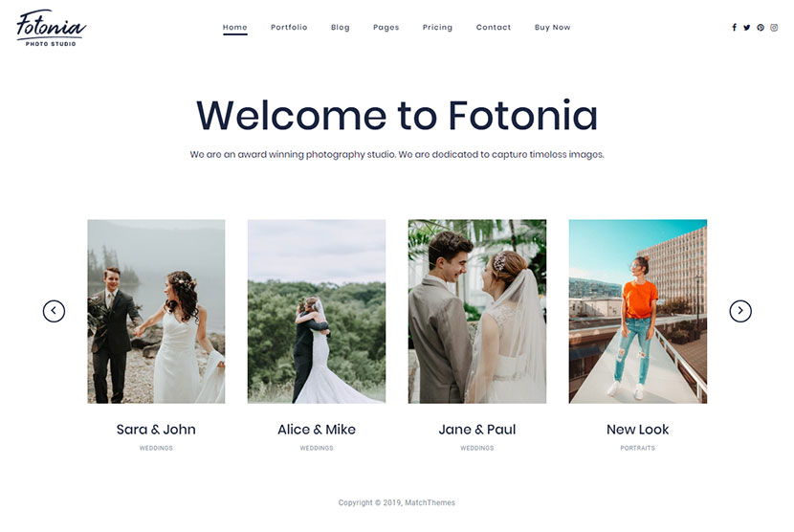Viewport: 794px width, 532px height.
Task: Open the Portfolio menu
Action: click(289, 28)
